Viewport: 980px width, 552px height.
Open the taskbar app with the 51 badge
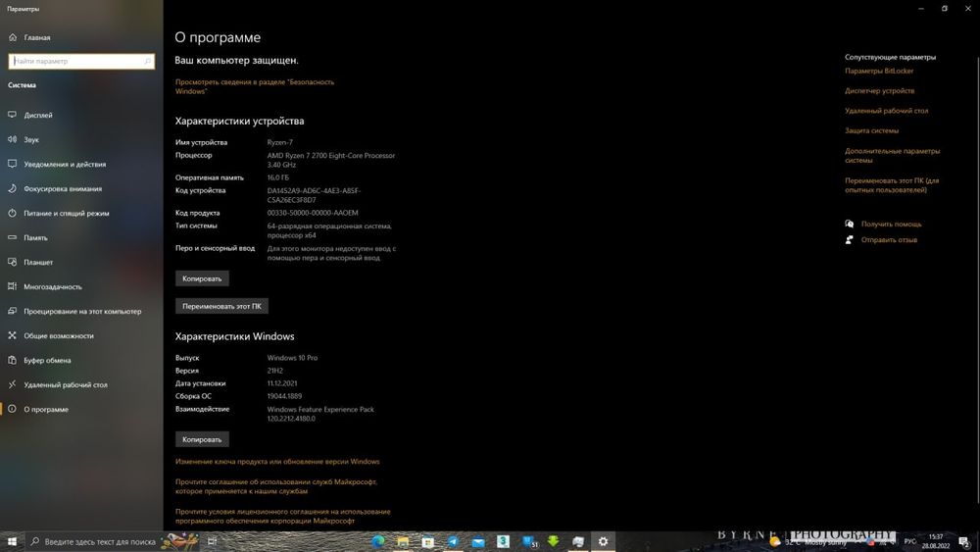coord(529,541)
